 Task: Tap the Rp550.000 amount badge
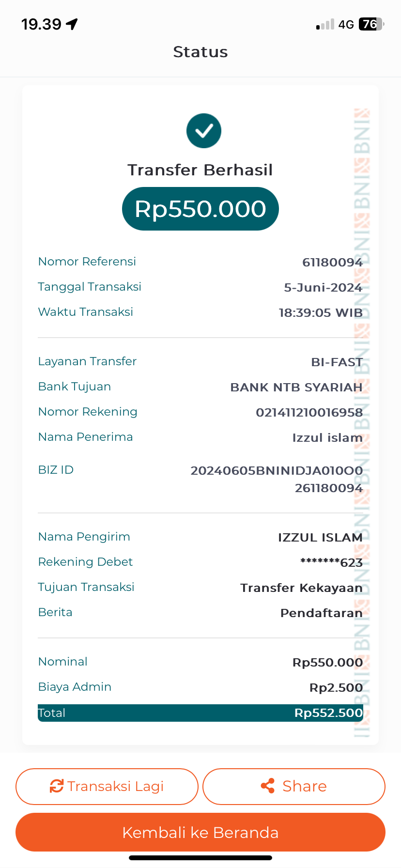[x=200, y=209]
